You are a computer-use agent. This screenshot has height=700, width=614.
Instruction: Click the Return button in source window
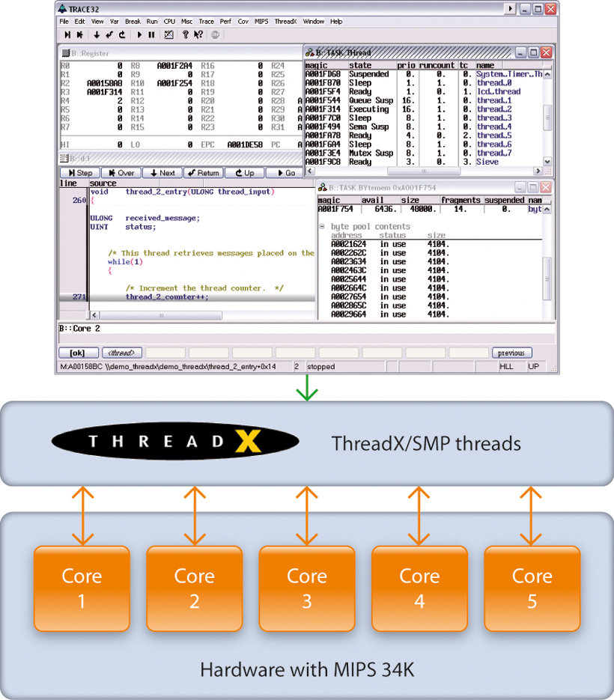pyautogui.click(x=203, y=173)
